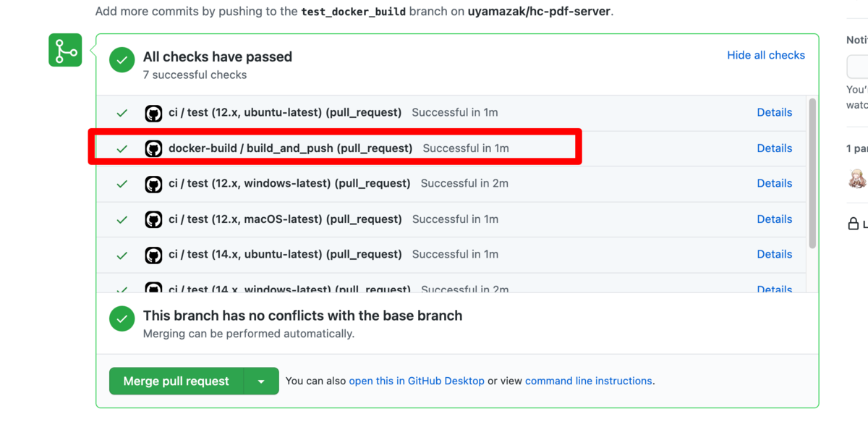Click the octocat icon for ci/test macOS-latest 12.x
This screenshot has width=868, height=422.
[x=153, y=219]
